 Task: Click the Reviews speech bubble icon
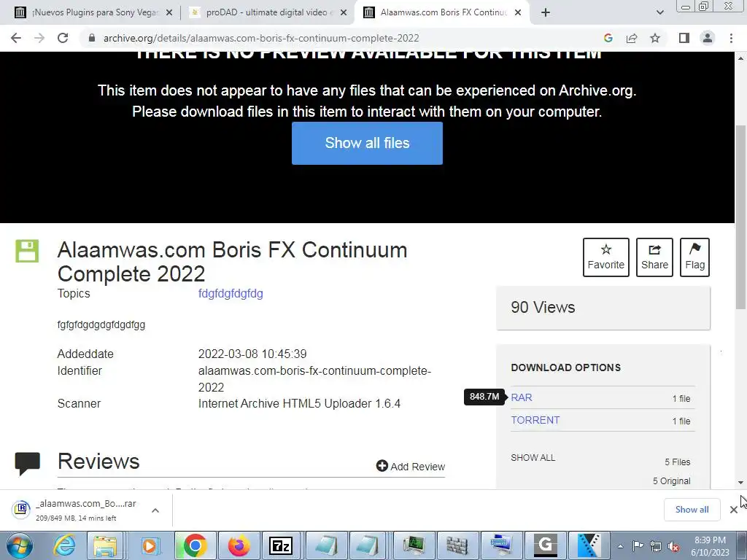[28, 464]
